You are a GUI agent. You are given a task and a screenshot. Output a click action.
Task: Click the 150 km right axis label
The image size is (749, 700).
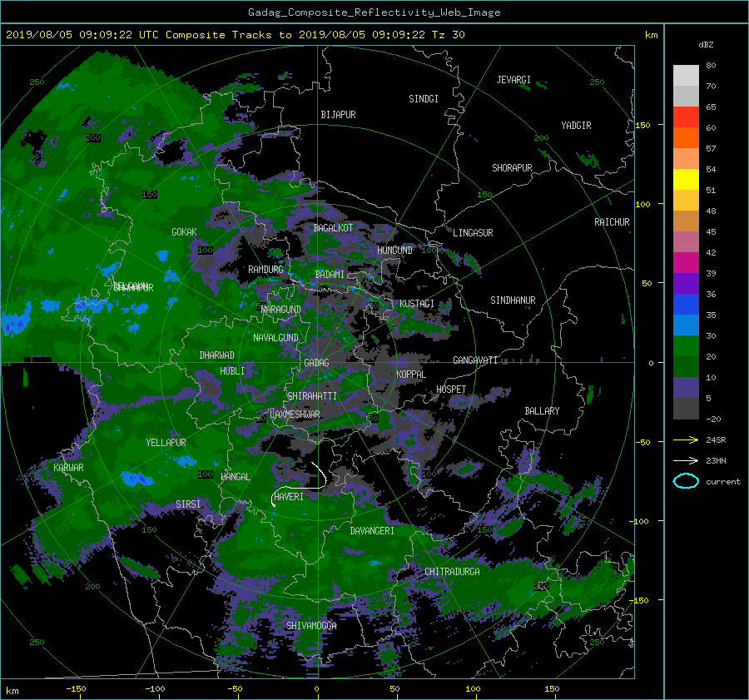click(x=643, y=125)
